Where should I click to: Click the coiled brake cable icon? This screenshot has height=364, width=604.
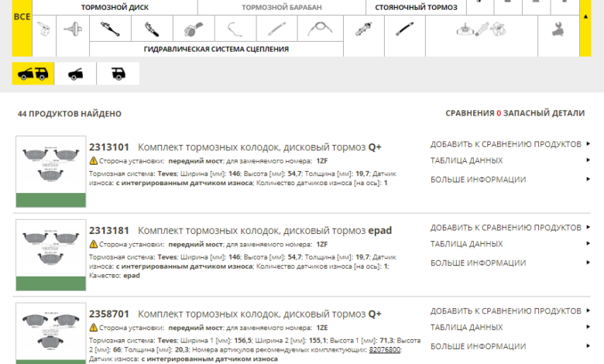click(x=319, y=30)
